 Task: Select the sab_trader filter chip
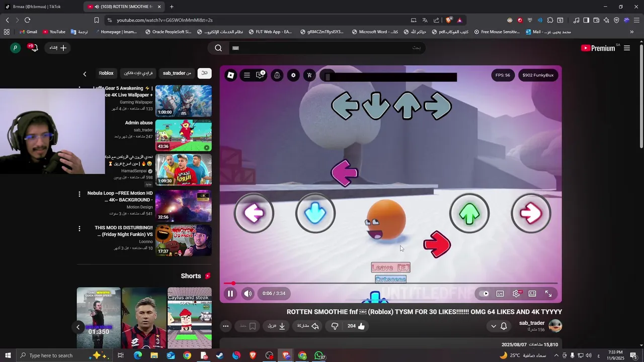point(177,73)
